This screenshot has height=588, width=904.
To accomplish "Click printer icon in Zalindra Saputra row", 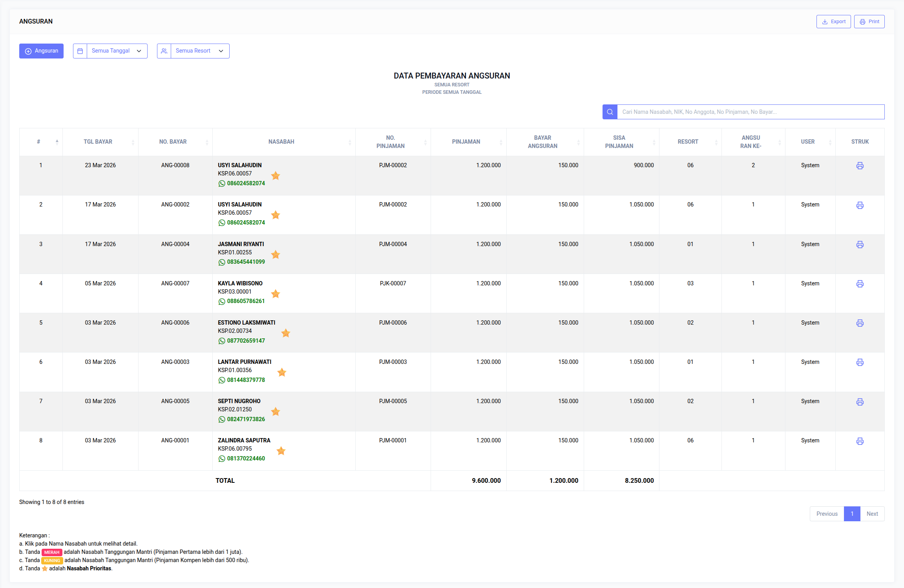I will tap(860, 441).
